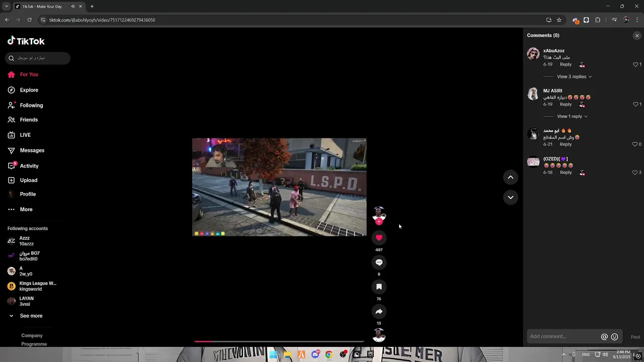The width and height of the screenshot is (644, 362).
Task: Reply to ابو محمد's comment
Action: click(566, 144)
